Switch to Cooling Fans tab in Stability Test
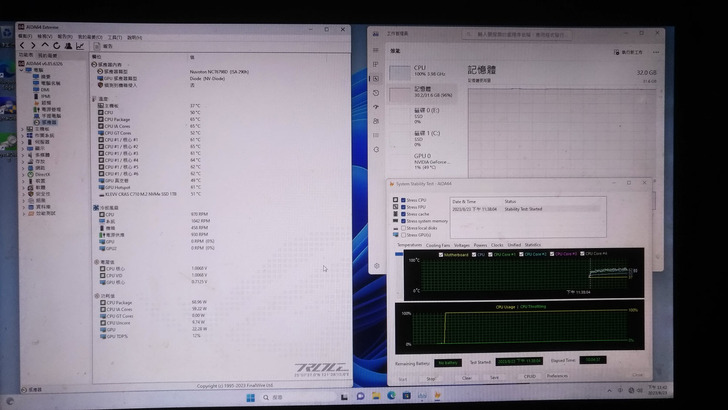The width and height of the screenshot is (728, 410). [x=438, y=245]
